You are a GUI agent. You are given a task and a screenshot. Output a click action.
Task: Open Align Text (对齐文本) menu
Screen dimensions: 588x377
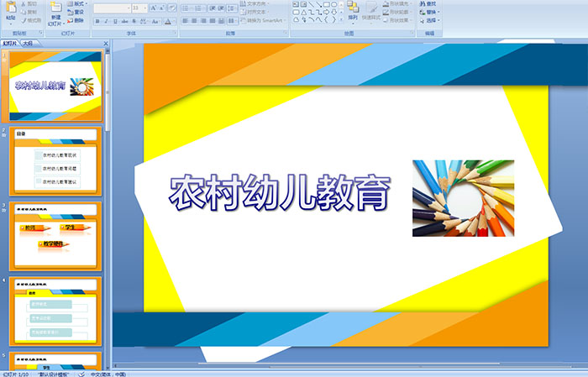click(255, 12)
